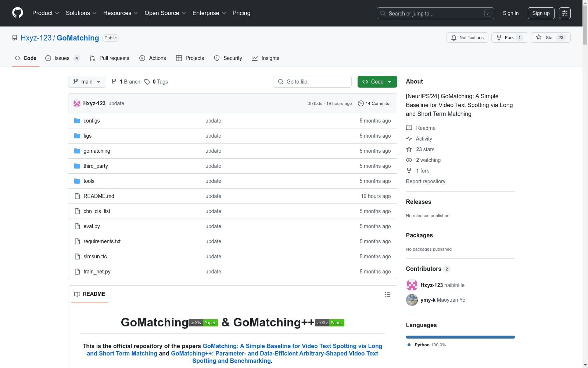Image resolution: width=588 pixels, height=368 pixels.
Task: Click the train_net.py file icon
Action: pyautogui.click(x=77, y=272)
